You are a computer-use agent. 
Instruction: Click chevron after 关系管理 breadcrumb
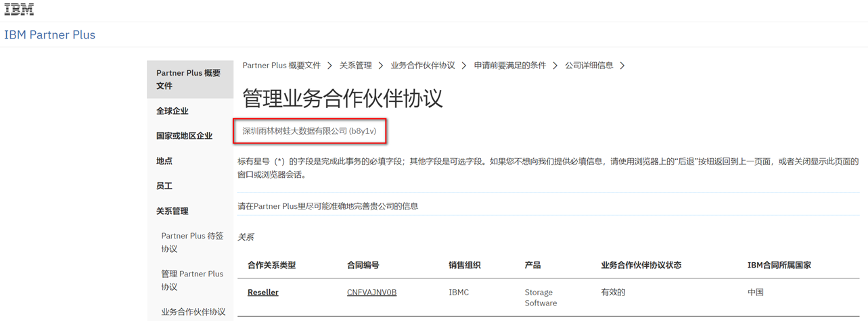tap(382, 66)
